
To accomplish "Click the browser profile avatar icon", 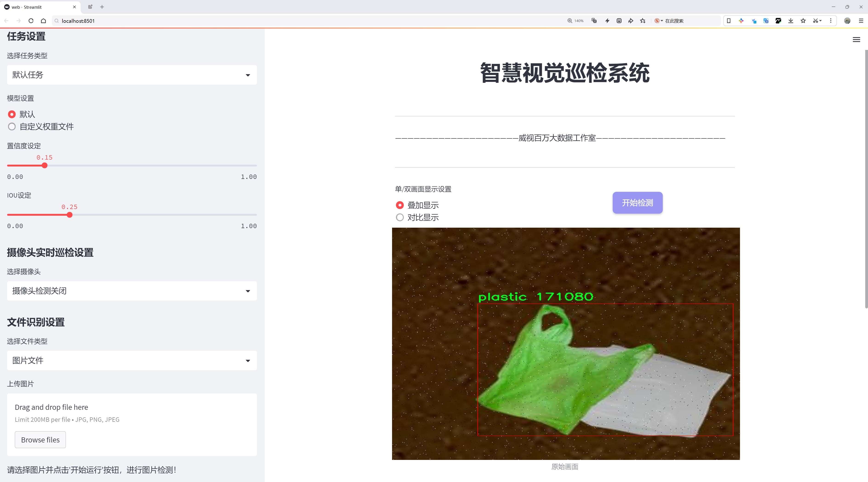I will (848, 20).
